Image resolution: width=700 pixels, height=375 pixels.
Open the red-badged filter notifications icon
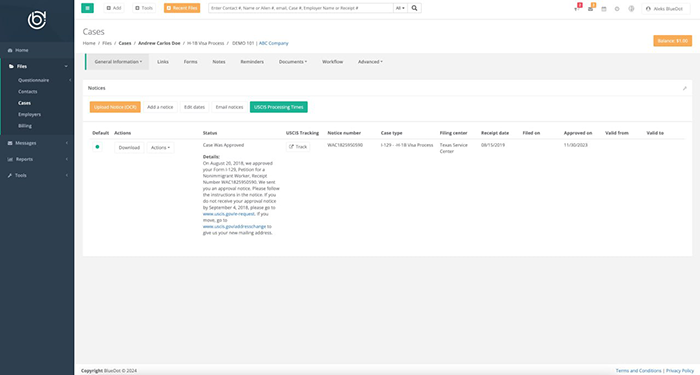point(577,8)
